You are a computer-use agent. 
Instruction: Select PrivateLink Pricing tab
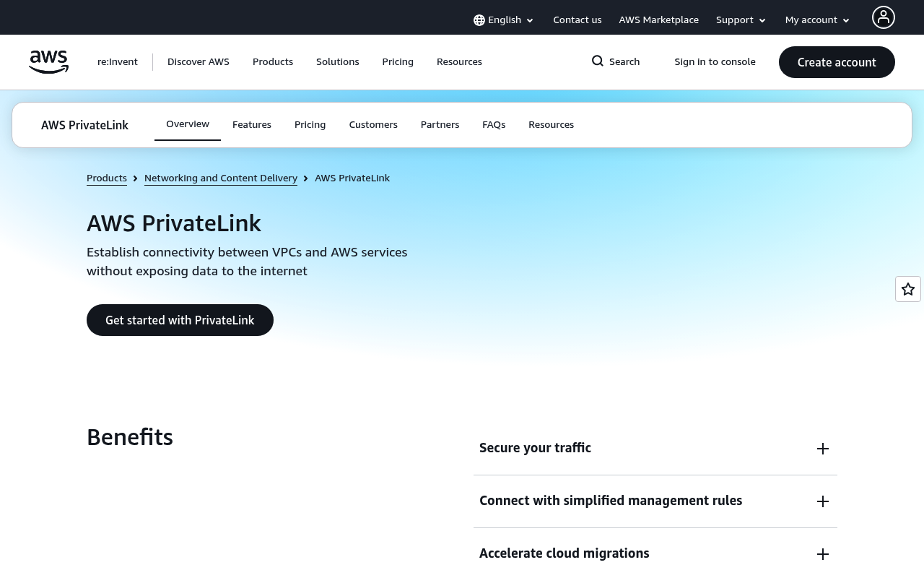pos(310,125)
